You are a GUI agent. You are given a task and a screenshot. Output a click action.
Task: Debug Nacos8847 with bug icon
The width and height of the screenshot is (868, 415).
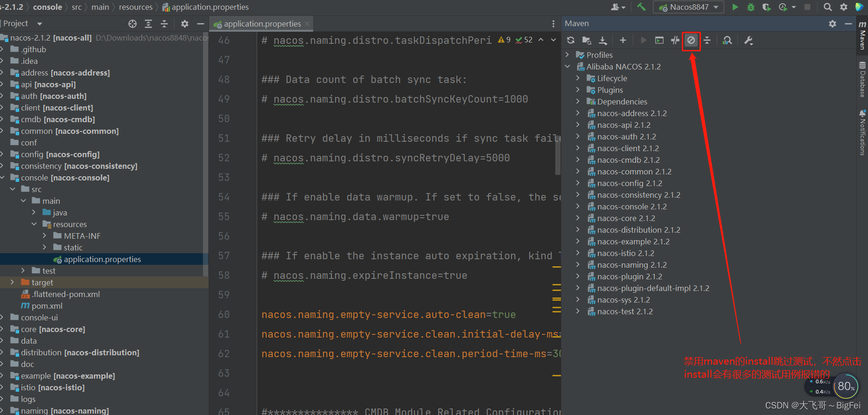[x=751, y=7]
